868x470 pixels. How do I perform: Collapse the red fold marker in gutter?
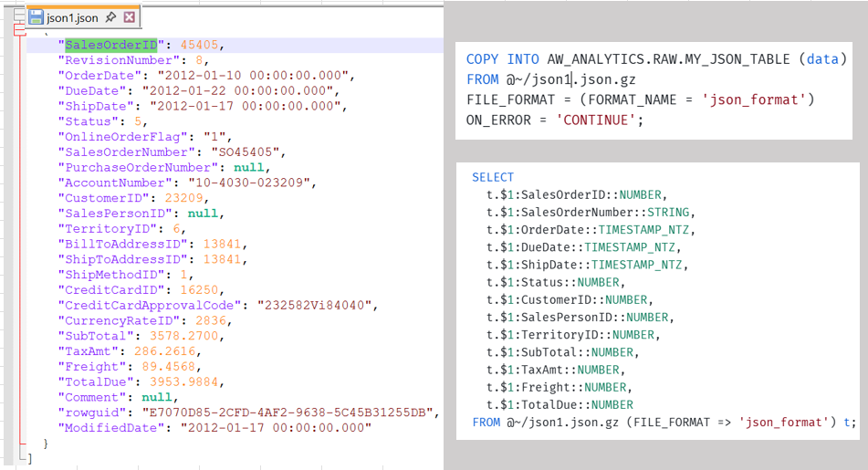(x=19, y=30)
